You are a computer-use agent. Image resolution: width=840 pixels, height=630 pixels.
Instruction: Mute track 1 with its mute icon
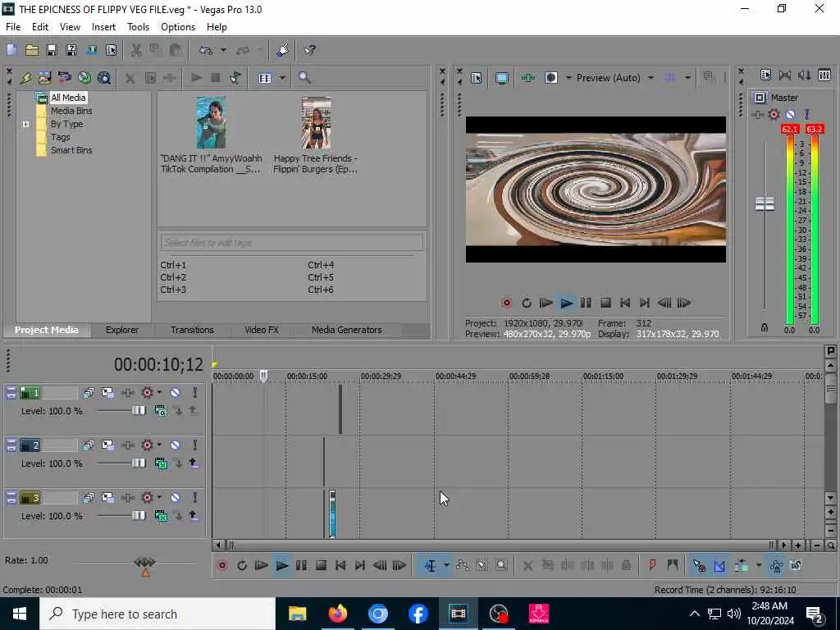pos(176,393)
